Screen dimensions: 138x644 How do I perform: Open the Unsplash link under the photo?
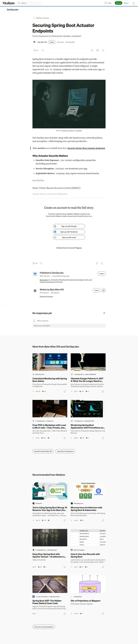coord(79,131)
